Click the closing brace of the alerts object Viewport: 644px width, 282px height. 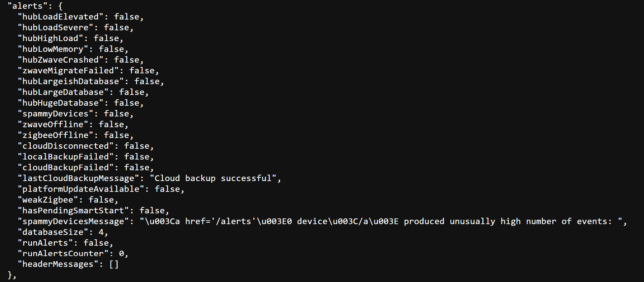10,275
